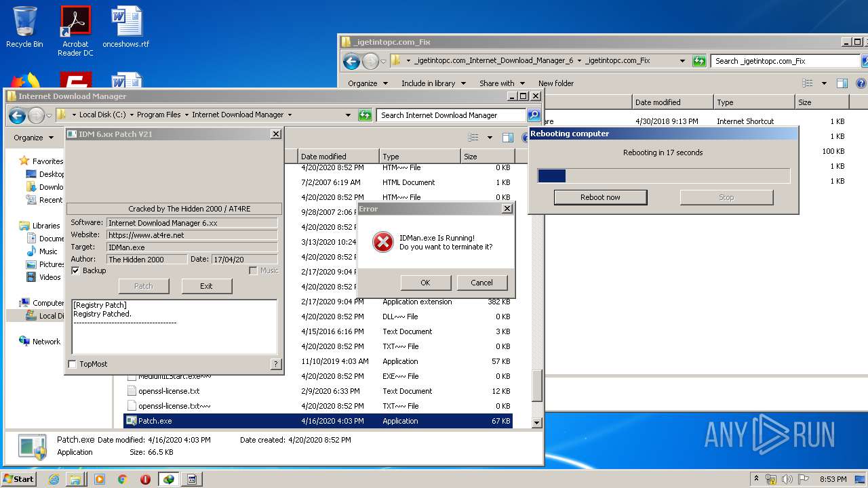
Task: Click the openssl-license.txt file icon
Action: pos(132,391)
